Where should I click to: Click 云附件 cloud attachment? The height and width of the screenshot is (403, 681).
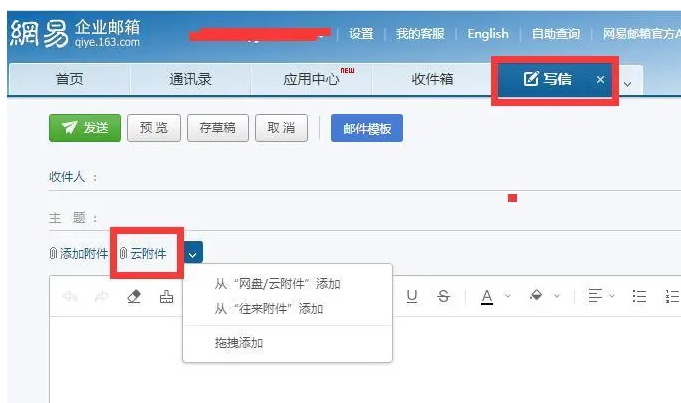143,254
